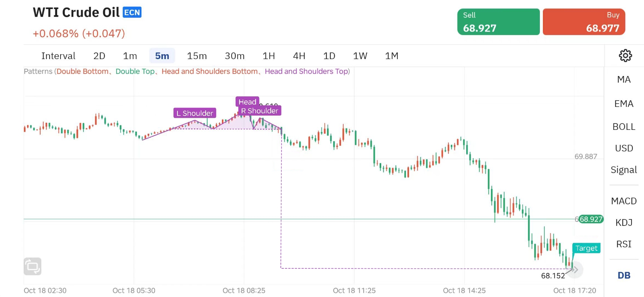This screenshot has height=297, width=644.
Task: Enable the EMA indicator overlay
Action: pos(624,104)
